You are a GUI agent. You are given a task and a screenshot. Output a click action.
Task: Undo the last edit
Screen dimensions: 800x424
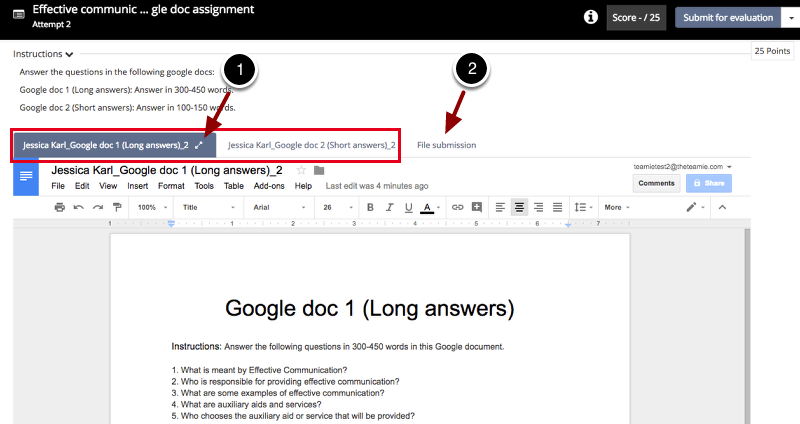[x=79, y=207]
